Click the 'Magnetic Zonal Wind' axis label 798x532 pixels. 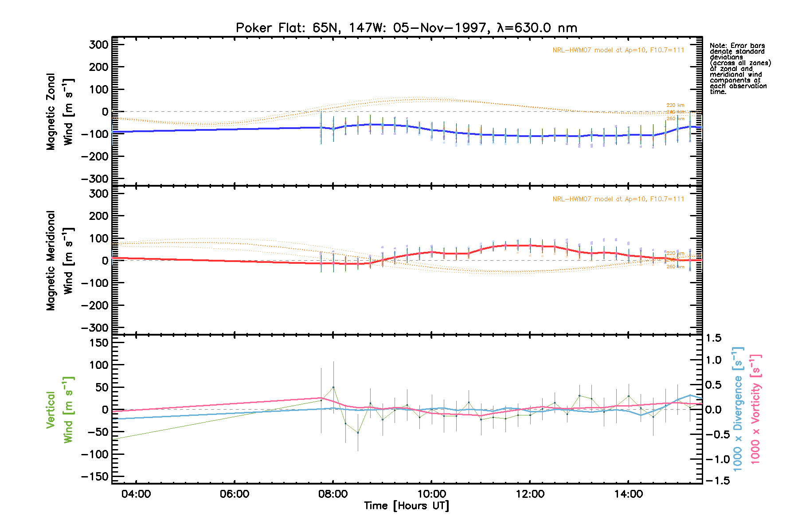point(59,112)
